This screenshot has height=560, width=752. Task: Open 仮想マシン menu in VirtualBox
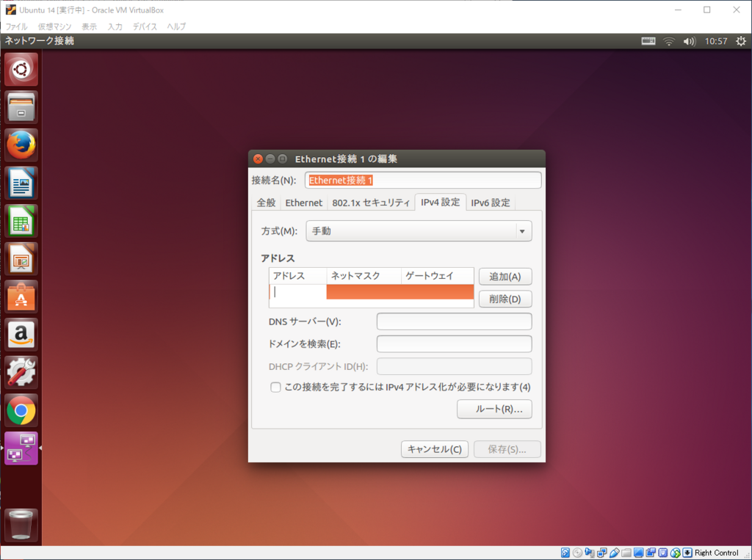tap(54, 26)
